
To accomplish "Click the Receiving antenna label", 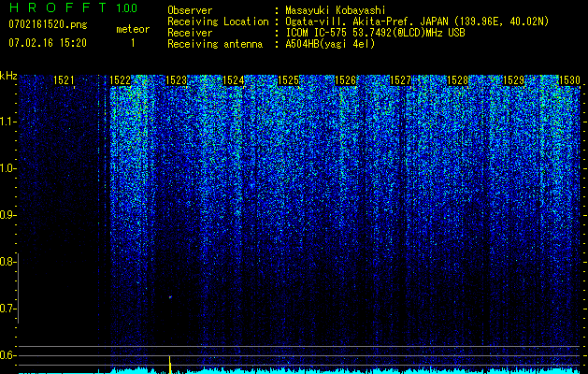I will (215, 44).
